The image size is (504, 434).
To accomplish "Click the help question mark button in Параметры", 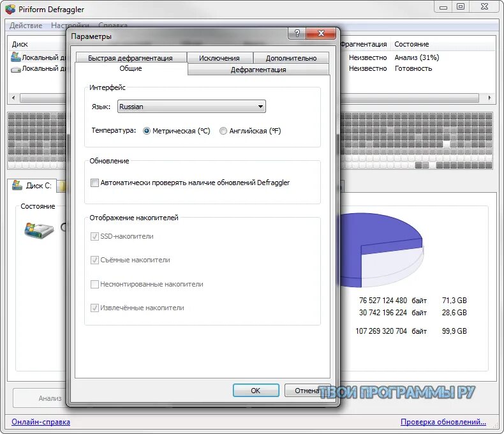I will pyautogui.click(x=297, y=33).
